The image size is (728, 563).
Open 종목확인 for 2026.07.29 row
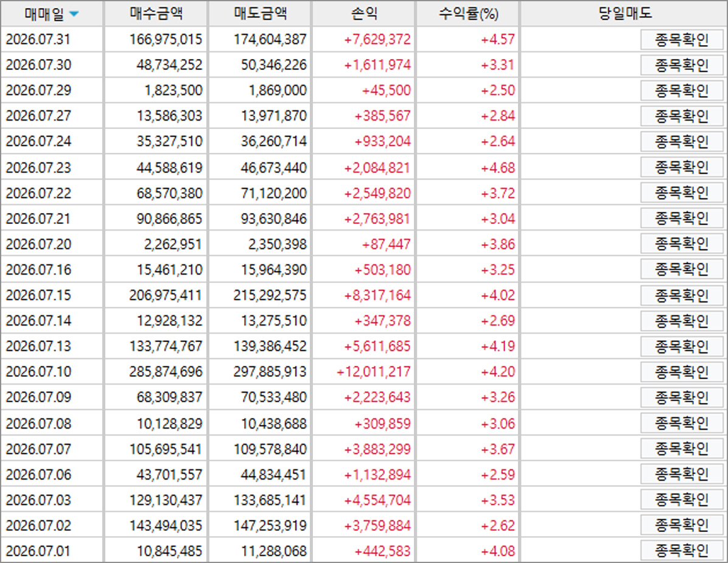click(x=682, y=91)
